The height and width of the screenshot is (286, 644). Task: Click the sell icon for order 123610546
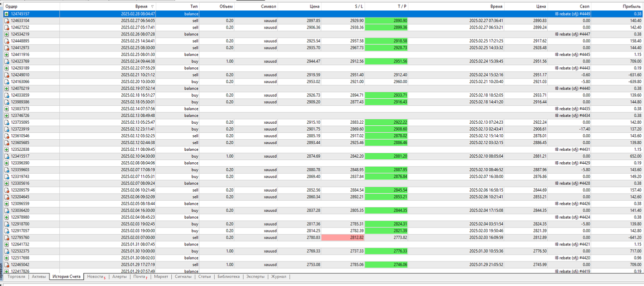tap(6, 136)
